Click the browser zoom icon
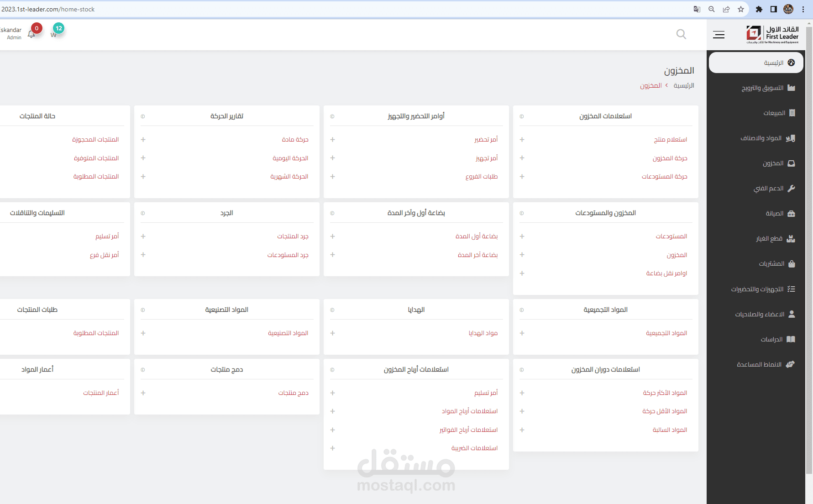This screenshot has width=813, height=504. coord(712,9)
